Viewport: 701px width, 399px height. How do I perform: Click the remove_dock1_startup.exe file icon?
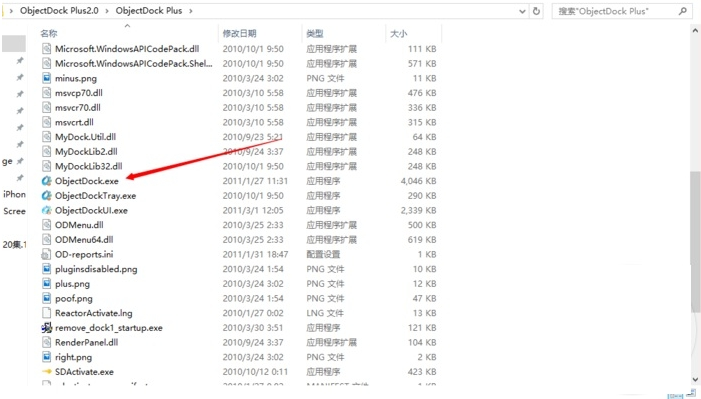[46, 328]
